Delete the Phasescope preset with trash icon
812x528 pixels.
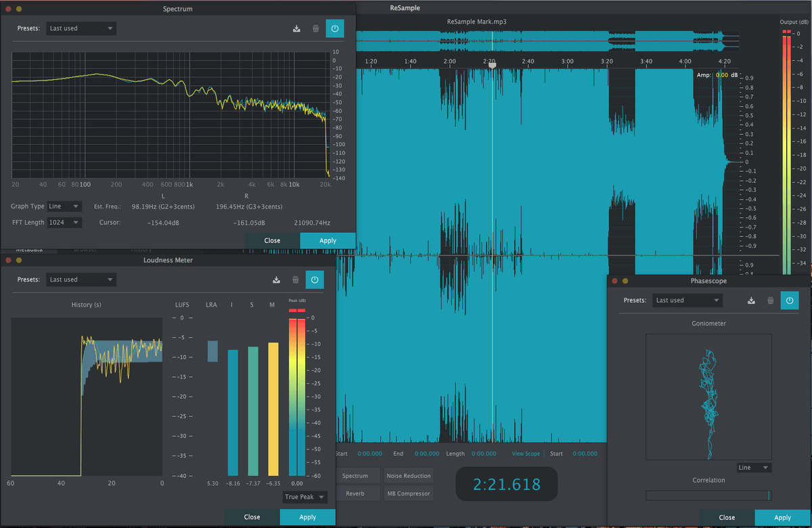770,300
